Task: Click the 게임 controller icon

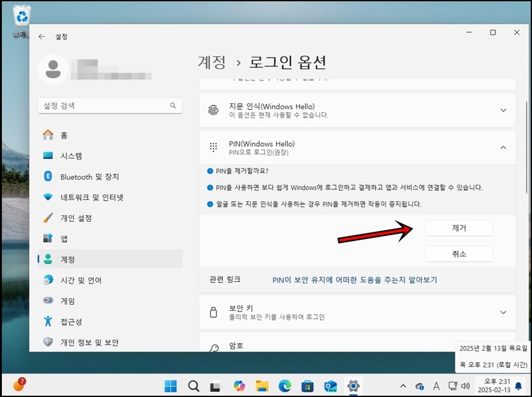Action: (x=48, y=300)
